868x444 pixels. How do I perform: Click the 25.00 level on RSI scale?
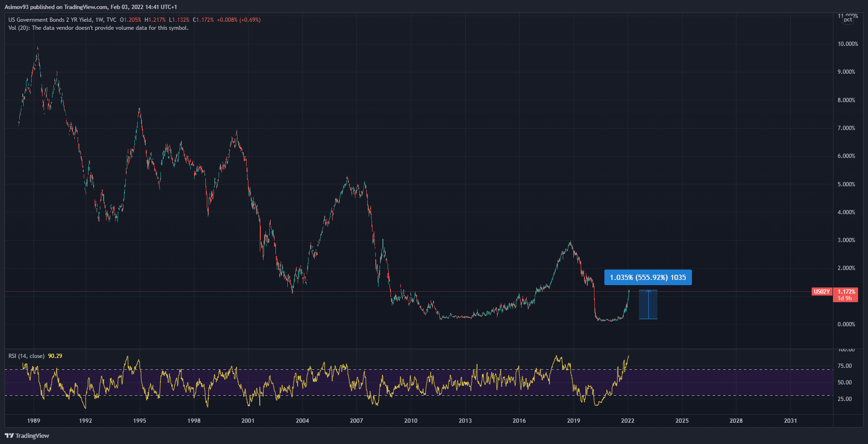point(844,399)
